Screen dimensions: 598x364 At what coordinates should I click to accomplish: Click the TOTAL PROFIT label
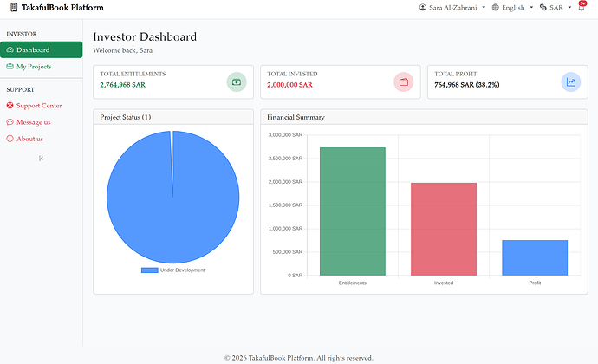[x=455, y=74]
